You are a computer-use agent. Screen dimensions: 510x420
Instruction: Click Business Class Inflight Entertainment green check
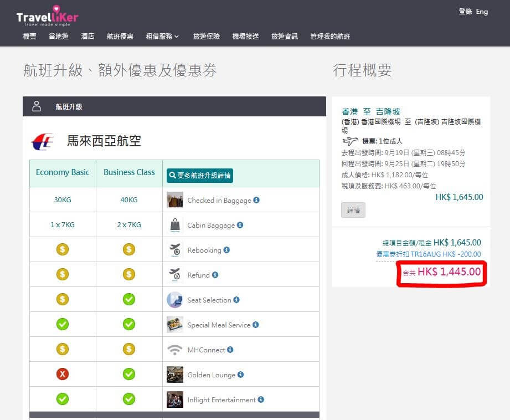pos(129,399)
